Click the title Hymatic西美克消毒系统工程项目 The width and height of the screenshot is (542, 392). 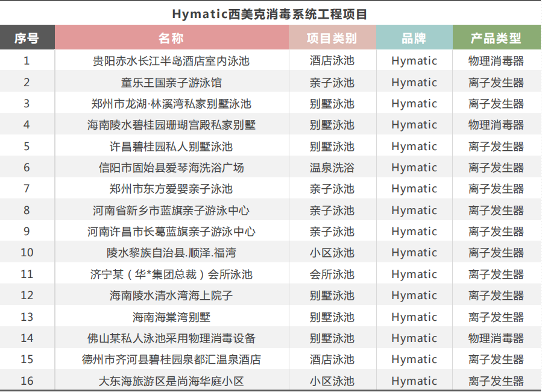tap(269, 14)
